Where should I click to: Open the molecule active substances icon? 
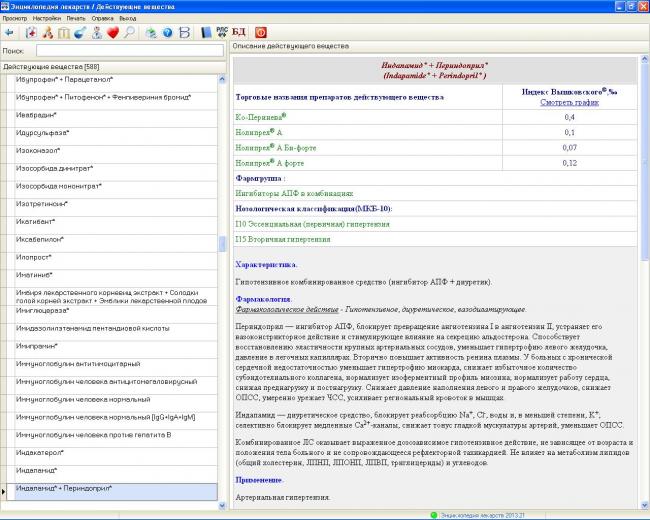point(48,32)
